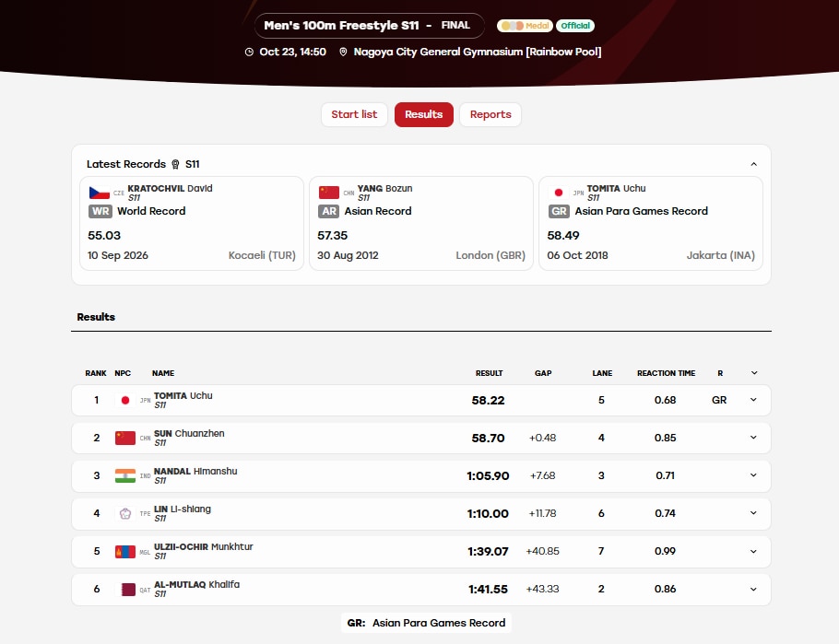
Task: Click the Czech flag icon beside Kratochvil
Action: tap(100, 193)
